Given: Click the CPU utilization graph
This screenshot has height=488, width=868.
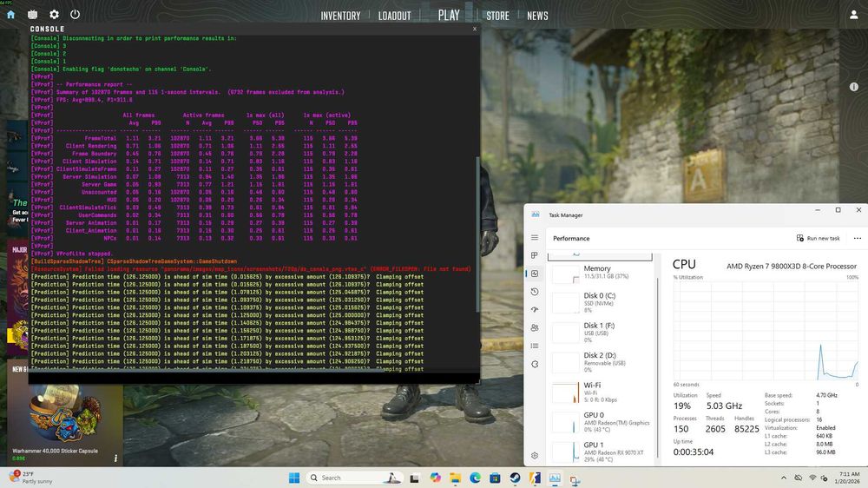Looking at the screenshot, I should tap(766, 331).
